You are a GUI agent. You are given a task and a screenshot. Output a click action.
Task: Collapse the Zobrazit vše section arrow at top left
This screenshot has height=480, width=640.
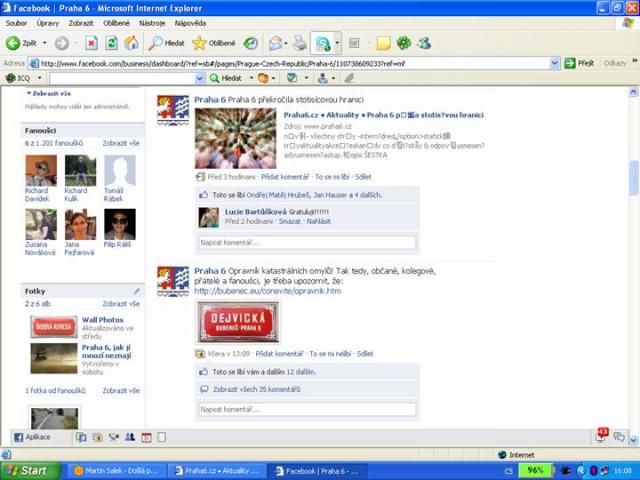click(x=29, y=93)
